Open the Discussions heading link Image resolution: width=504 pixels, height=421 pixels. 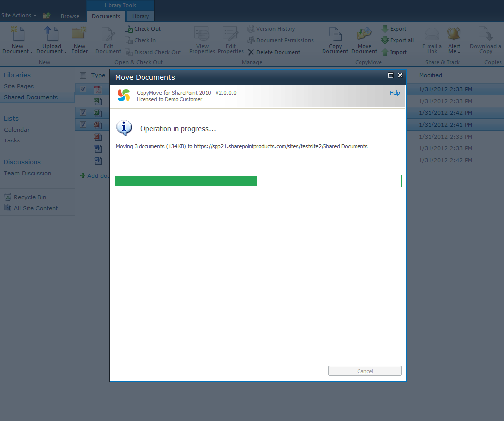(x=22, y=162)
